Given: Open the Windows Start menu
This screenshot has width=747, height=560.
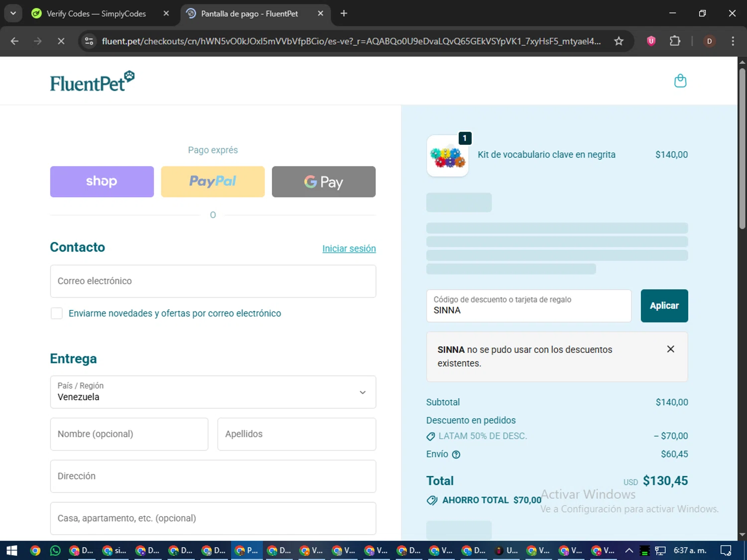Looking at the screenshot, I should [12, 551].
